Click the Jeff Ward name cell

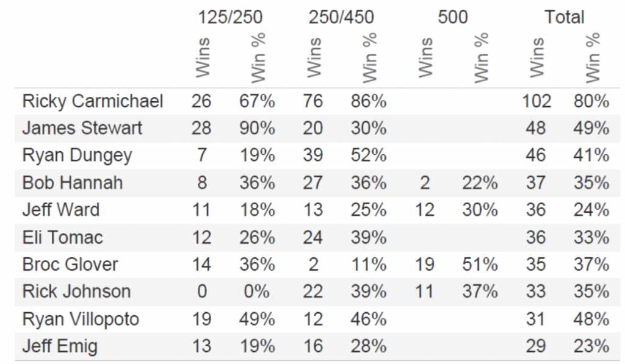click(x=60, y=210)
